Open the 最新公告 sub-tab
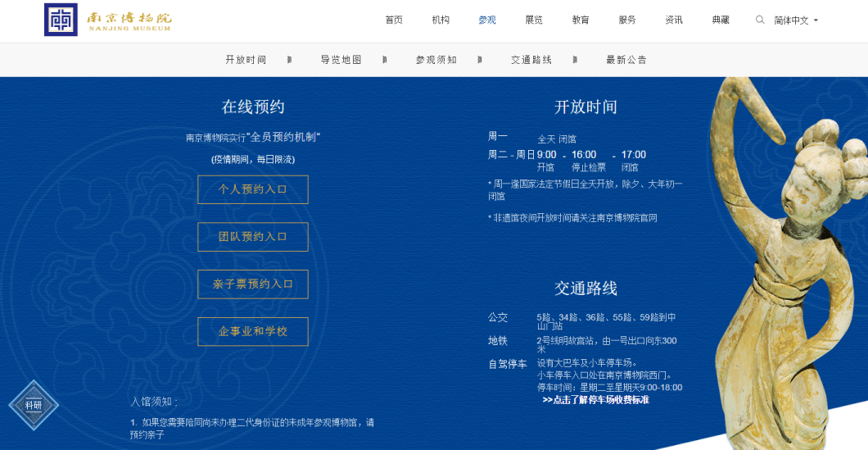868x450 pixels. (x=626, y=60)
